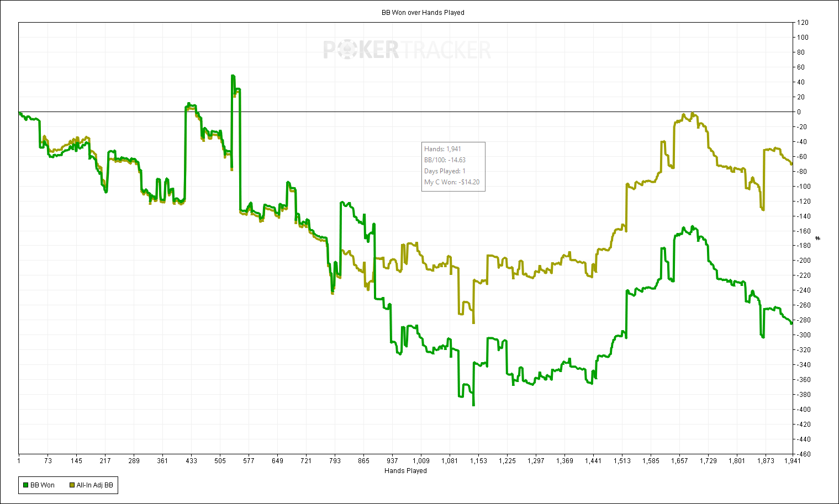Click x-axis tick label 1,941
This screenshot has height=504, width=839.
[794, 461]
